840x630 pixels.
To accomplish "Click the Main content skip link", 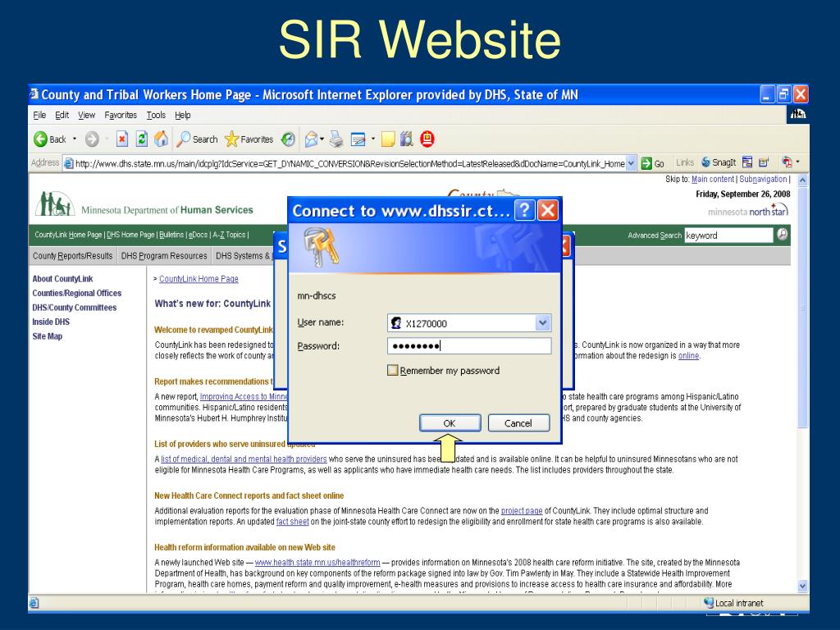I will click(x=713, y=179).
